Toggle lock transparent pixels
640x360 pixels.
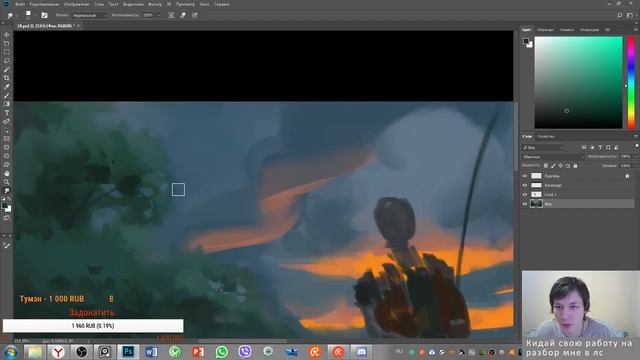[546, 166]
